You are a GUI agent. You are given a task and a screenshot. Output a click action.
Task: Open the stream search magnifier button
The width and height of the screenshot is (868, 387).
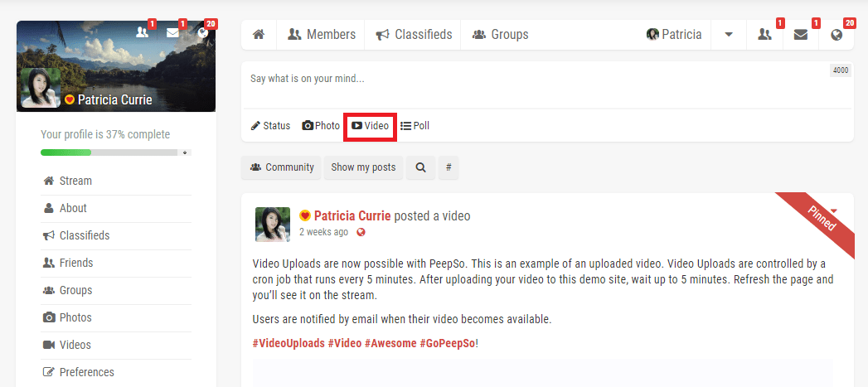coord(420,167)
